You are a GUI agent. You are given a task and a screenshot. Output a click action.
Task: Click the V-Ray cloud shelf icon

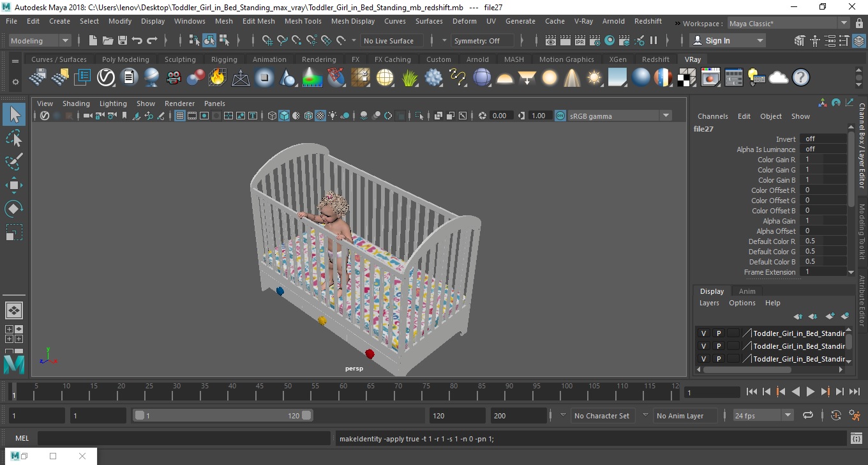coord(779,78)
